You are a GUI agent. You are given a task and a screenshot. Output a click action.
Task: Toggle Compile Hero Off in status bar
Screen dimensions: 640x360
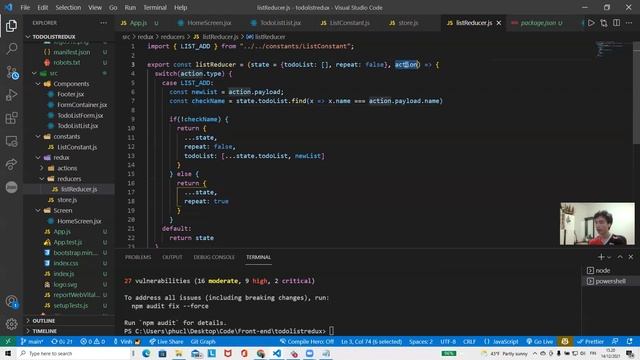coord(307,342)
